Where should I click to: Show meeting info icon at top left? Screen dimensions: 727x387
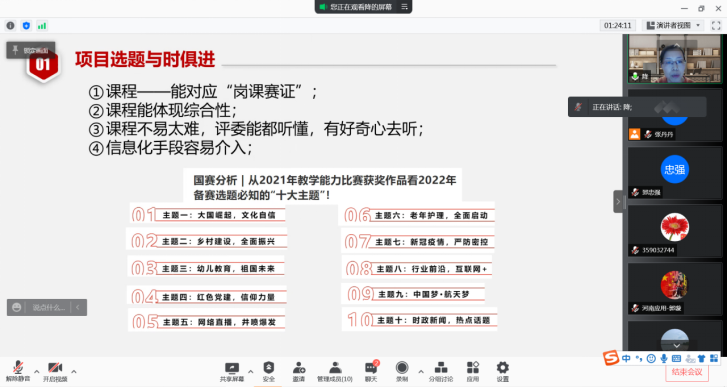point(10,25)
